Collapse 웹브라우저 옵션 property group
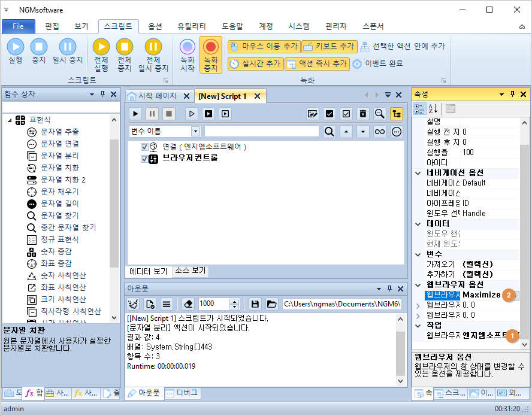The width and height of the screenshot is (532, 416). tap(418, 285)
